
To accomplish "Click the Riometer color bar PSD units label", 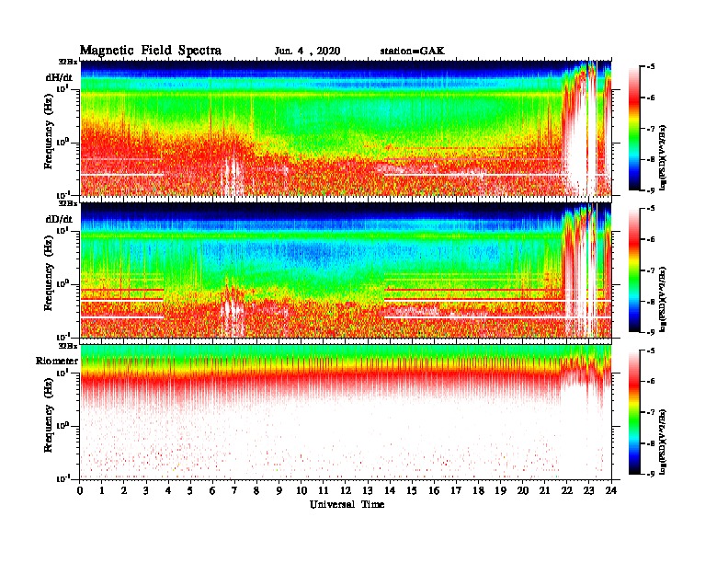I will tap(664, 441).
